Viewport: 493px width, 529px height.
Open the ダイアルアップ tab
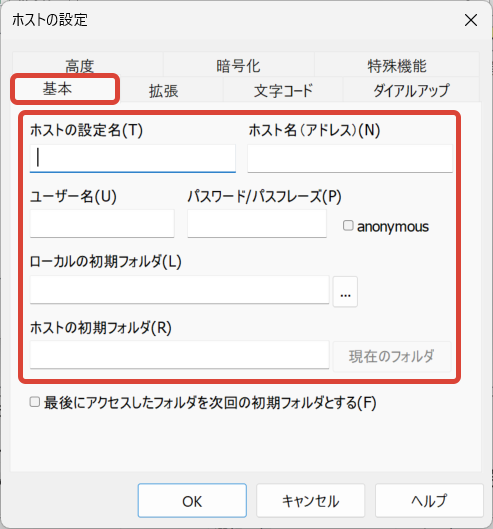pyautogui.click(x=411, y=91)
